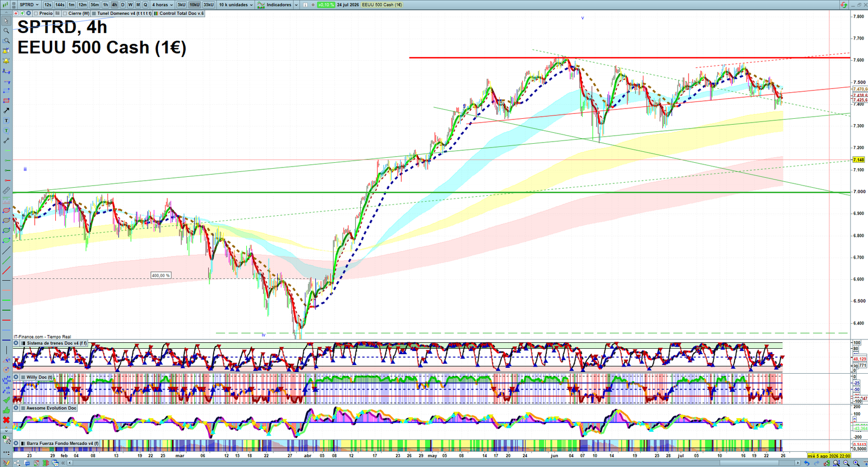Close the Barra Fuerza Fondo Mercado panel

(16, 443)
